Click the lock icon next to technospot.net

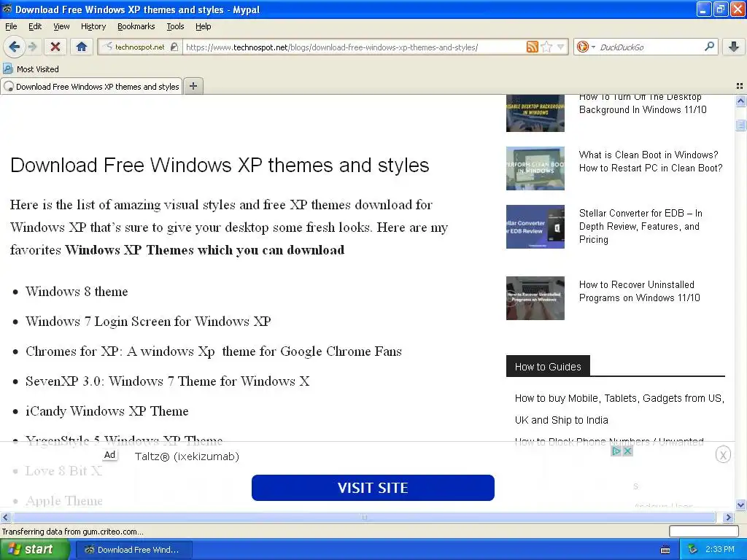(x=174, y=47)
